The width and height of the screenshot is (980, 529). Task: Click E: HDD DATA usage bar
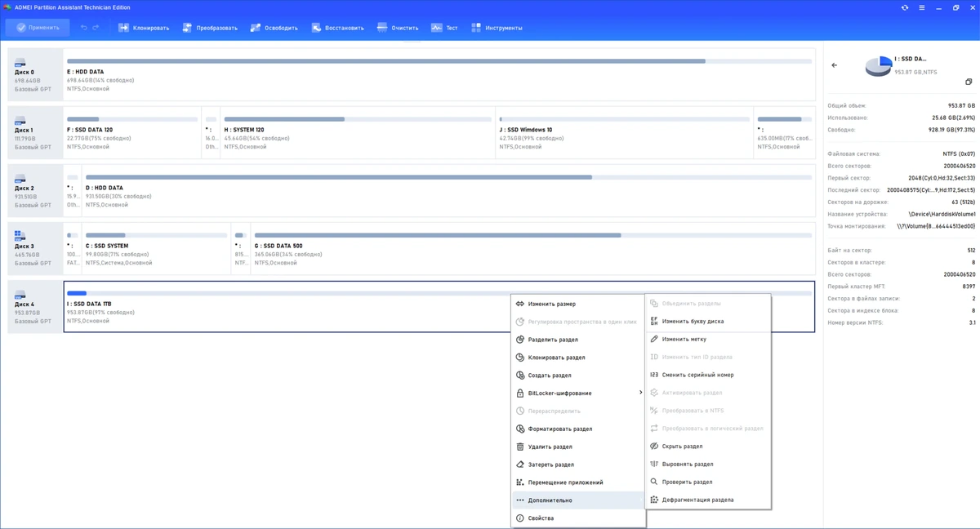(439, 61)
